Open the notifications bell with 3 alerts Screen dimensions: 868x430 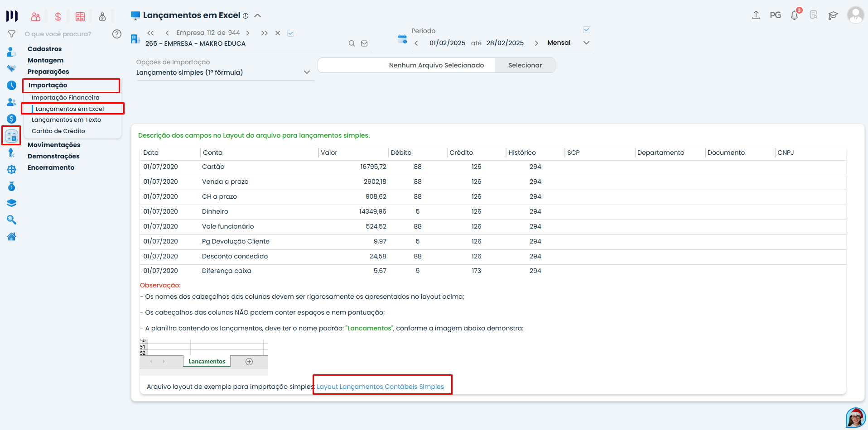[x=794, y=15]
